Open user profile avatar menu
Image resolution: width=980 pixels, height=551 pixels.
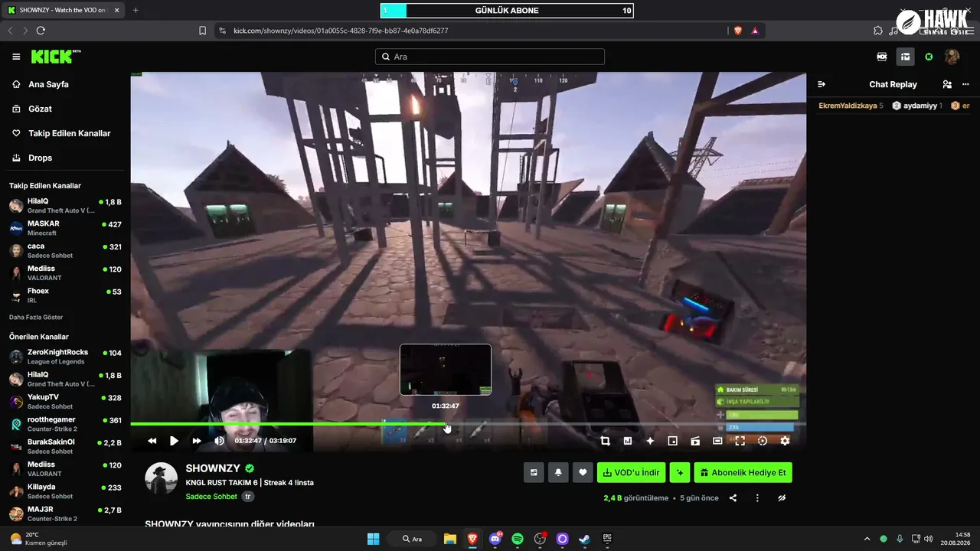click(952, 57)
